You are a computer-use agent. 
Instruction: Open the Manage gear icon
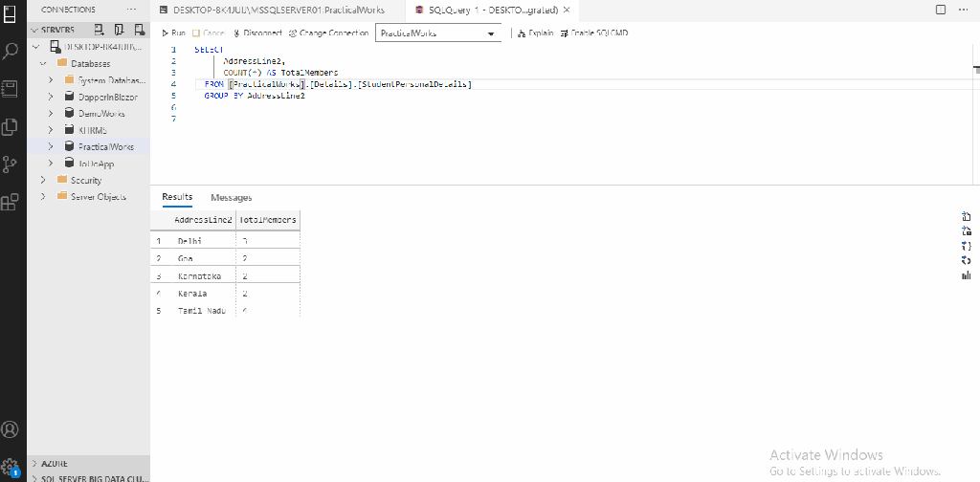[11, 467]
